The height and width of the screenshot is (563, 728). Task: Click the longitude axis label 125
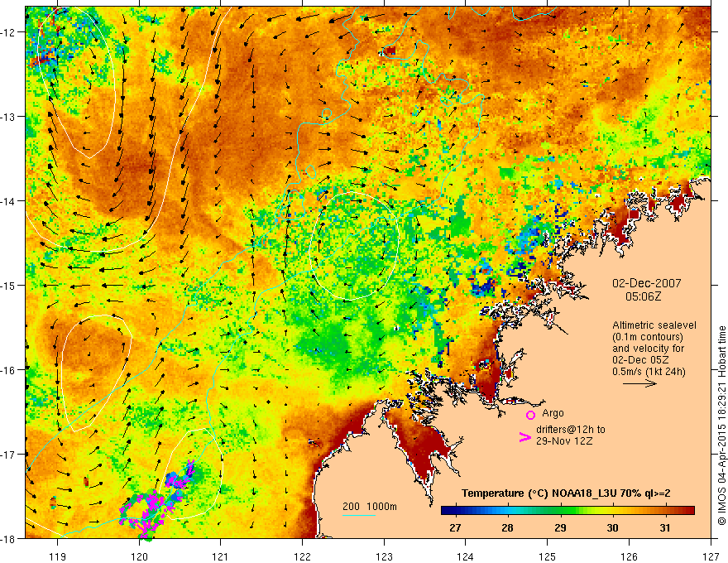point(548,556)
